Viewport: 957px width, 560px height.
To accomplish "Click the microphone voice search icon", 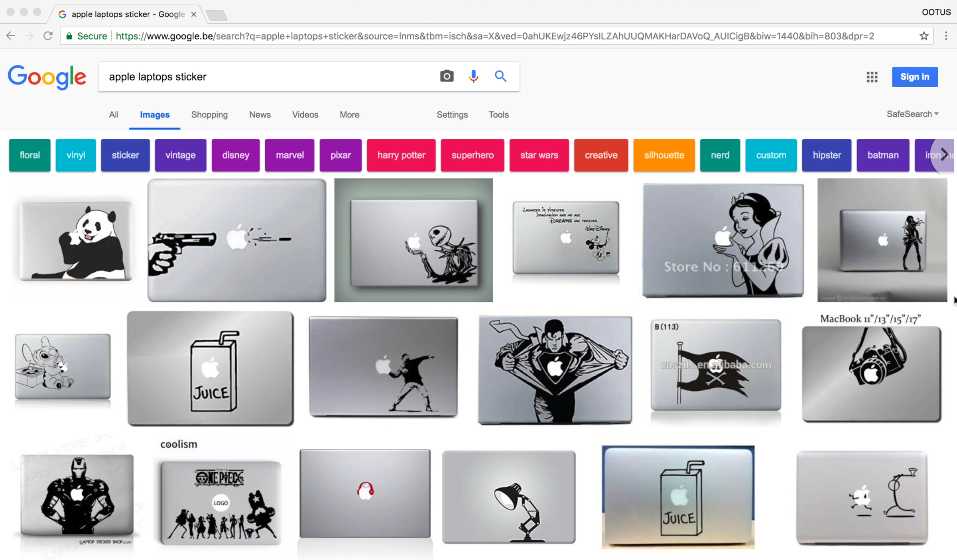I will coord(473,76).
